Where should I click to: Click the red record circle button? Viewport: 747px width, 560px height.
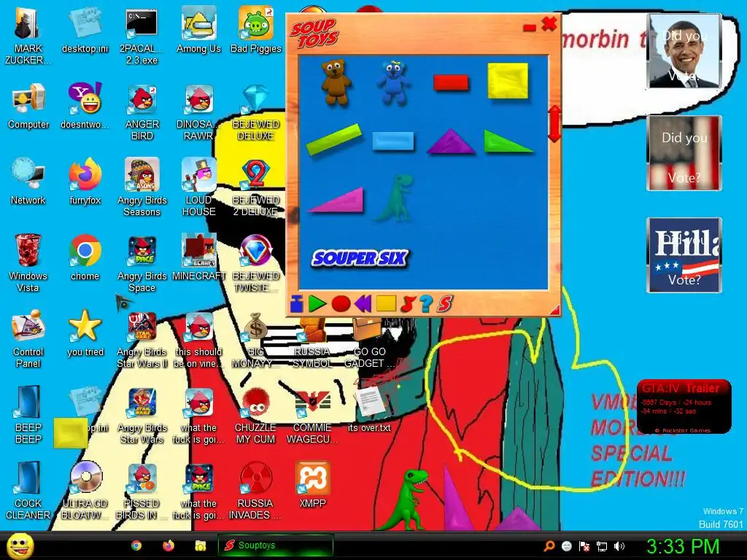tap(341, 303)
